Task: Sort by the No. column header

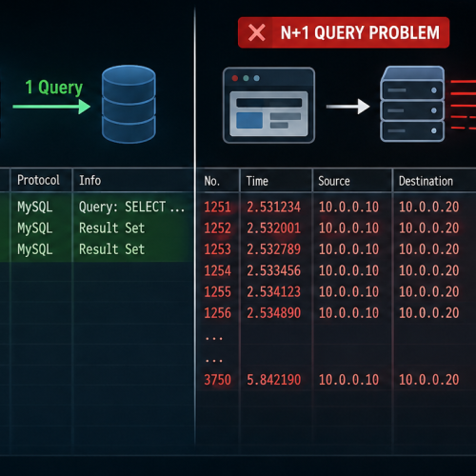Action: [211, 181]
